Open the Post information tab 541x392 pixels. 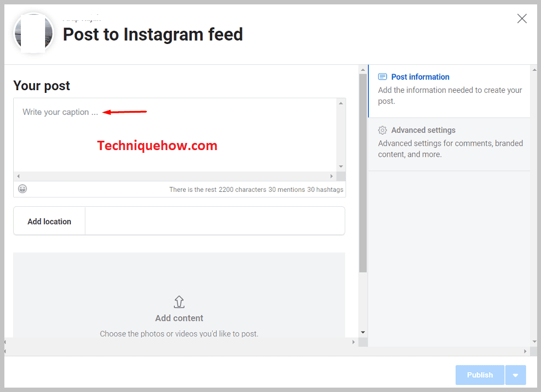point(449,91)
